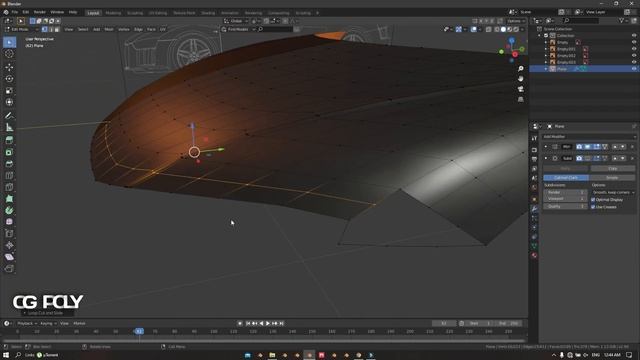This screenshot has width=640, height=360.
Task: Open the Add Modifier dropdown
Action: 589,137
